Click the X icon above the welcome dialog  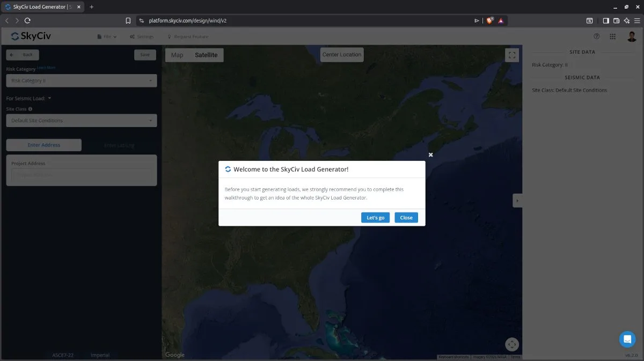[x=430, y=154]
